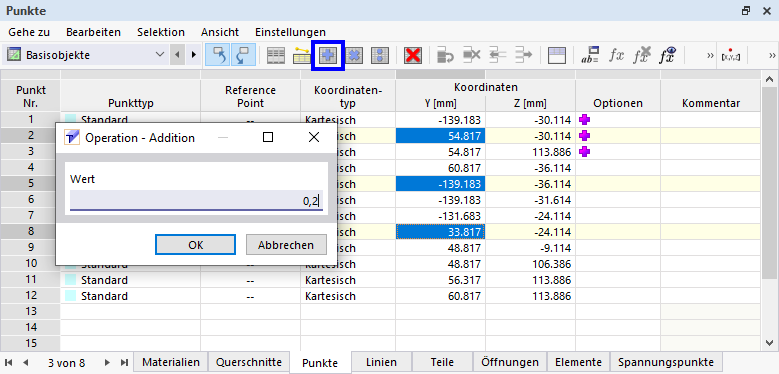
Task: Click scrollbar down arrow in table
Action: [770, 342]
